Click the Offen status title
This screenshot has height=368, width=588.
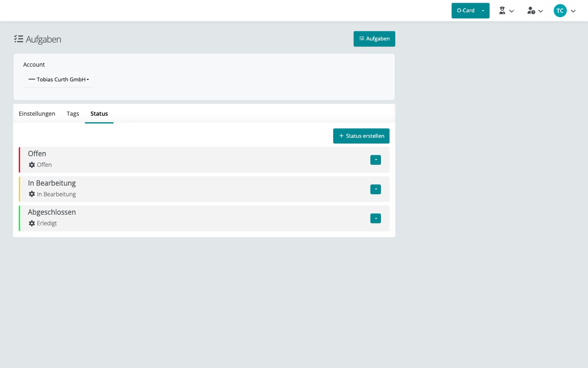click(37, 154)
